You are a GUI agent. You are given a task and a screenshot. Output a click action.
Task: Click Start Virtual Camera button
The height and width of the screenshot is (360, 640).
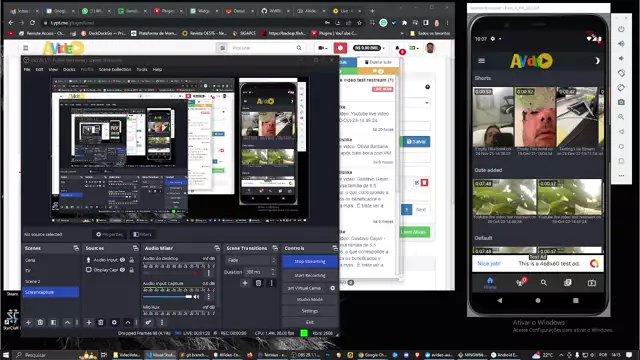coord(305,288)
